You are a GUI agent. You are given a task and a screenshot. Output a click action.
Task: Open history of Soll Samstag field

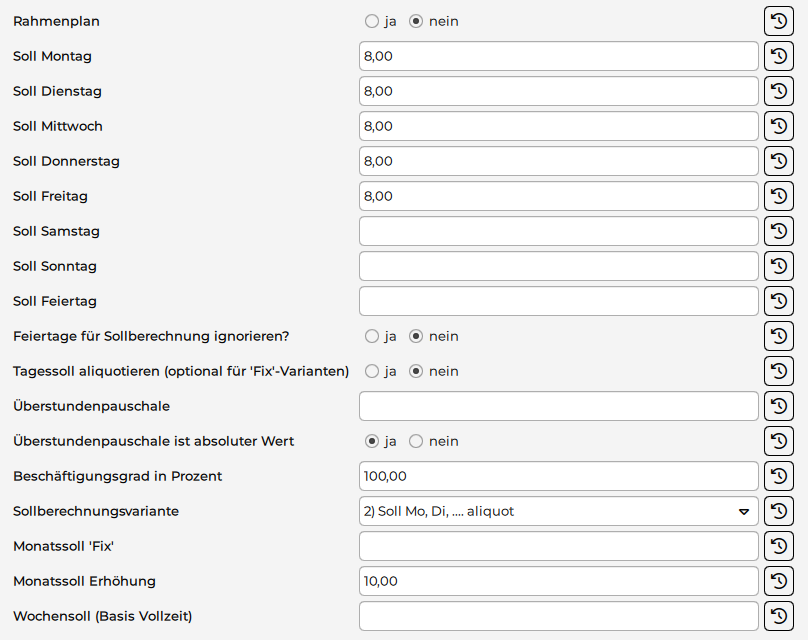[779, 231]
